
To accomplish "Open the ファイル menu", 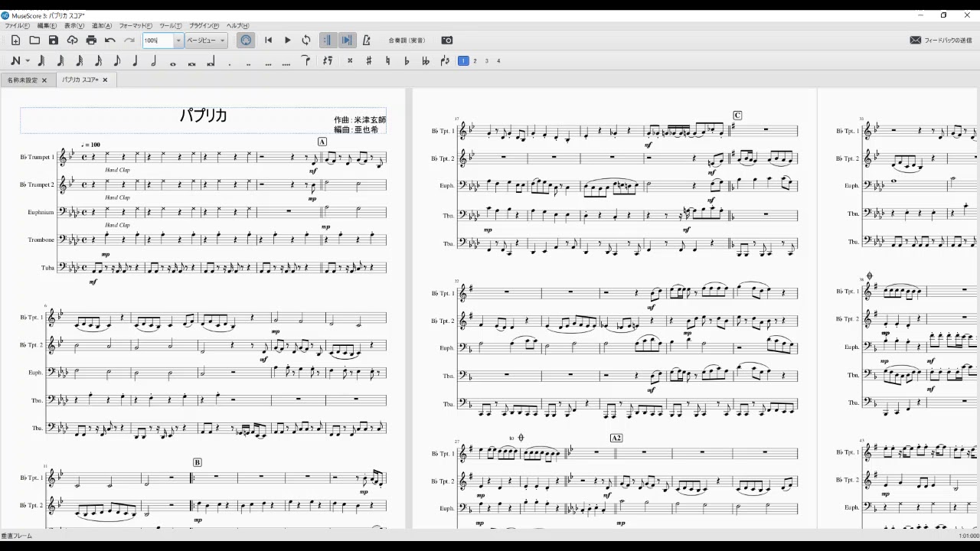I will pos(17,26).
